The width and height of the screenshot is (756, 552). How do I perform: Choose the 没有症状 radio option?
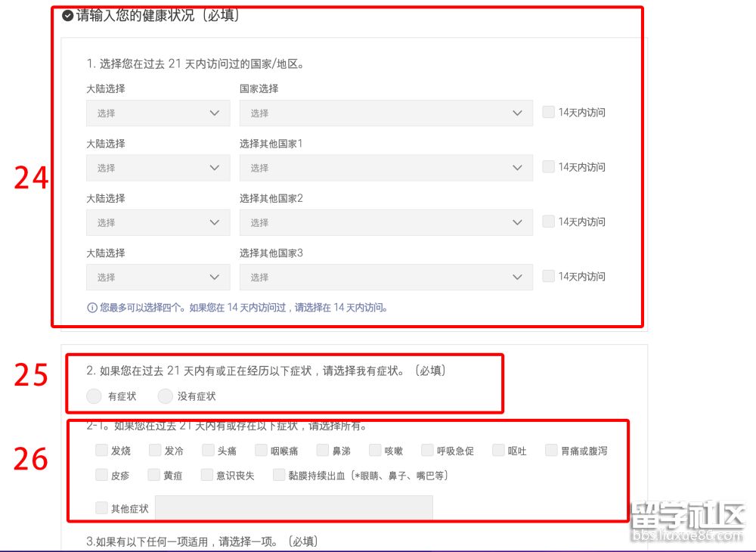pos(165,395)
